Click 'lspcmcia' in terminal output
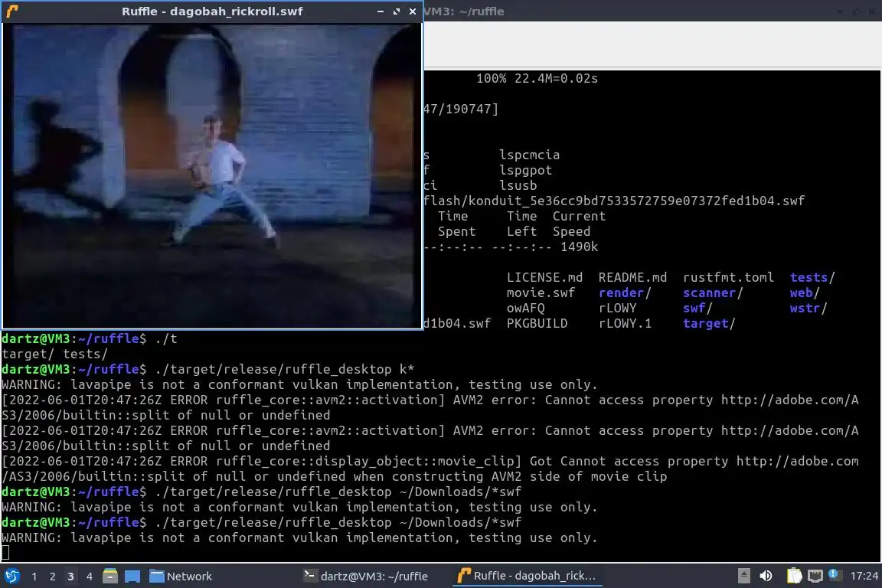The height and width of the screenshot is (588, 882). [x=529, y=155]
